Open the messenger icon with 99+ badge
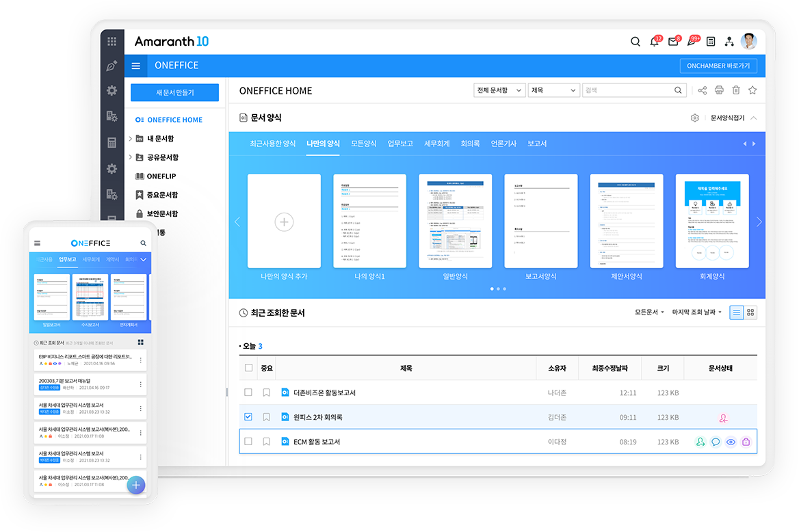799x532 pixels. pyautogui.click(x=692, y=42)
